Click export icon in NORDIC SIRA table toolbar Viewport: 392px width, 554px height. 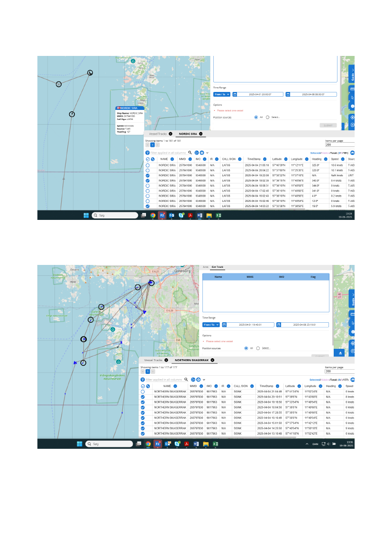click(x=196, y=153)
